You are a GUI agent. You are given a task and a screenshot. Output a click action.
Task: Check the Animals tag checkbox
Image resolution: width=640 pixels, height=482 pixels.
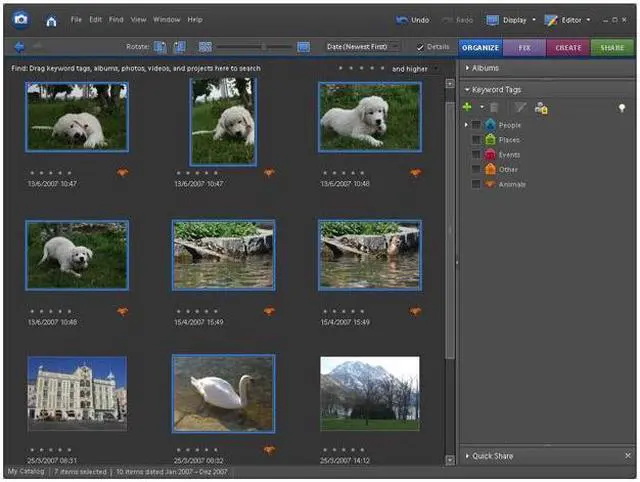476,184
